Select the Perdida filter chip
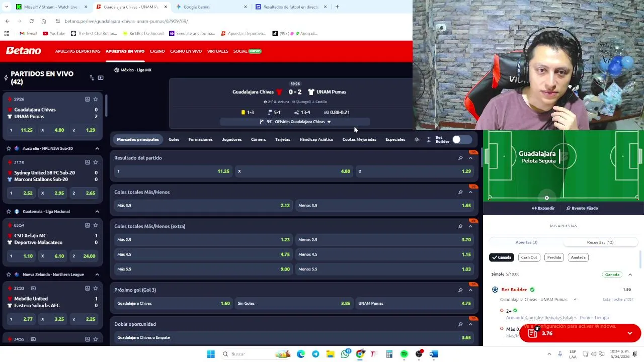This screenshot has height=362, width=644. 554,257
